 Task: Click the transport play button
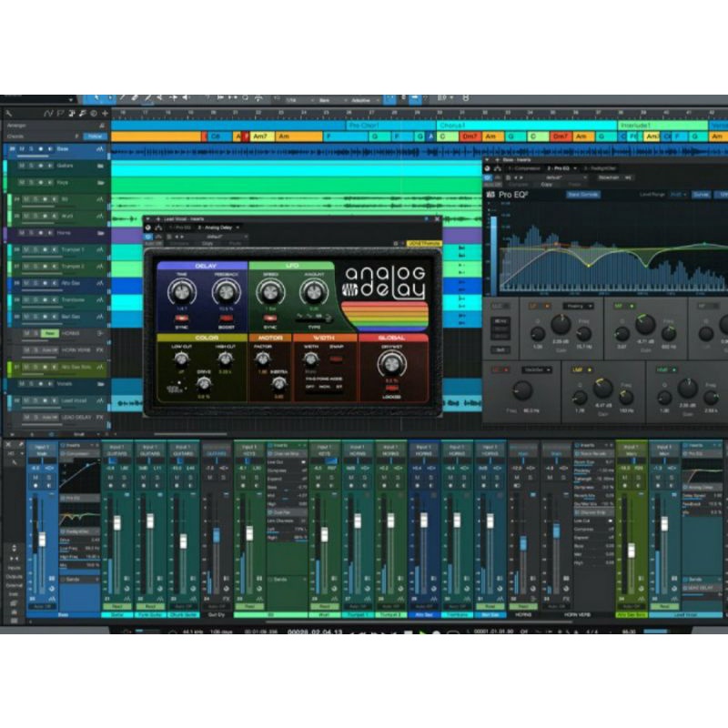[422, 632]
